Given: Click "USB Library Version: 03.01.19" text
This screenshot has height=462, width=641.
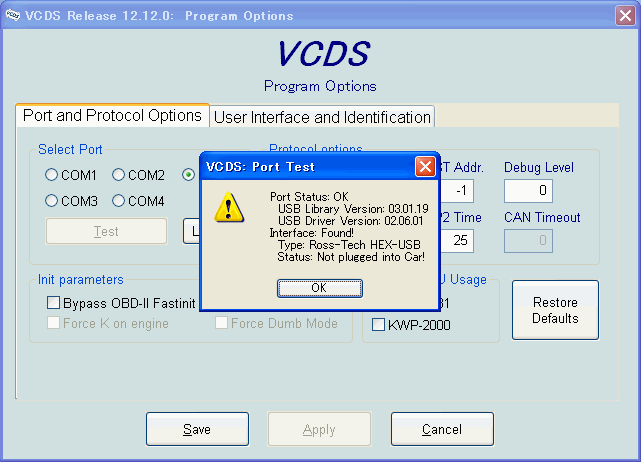Looking at the screenshot, I should [353, 209].
